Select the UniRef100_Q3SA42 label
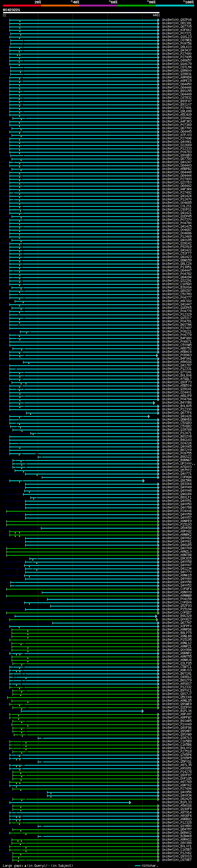Viewport: 197px width, 868px height. [x=176, y=118]
